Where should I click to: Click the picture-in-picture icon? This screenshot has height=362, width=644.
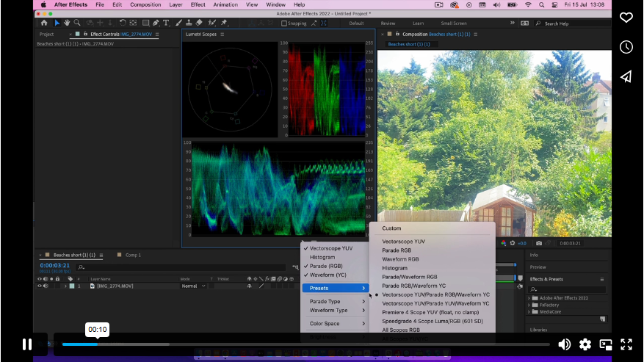point(605,344)
